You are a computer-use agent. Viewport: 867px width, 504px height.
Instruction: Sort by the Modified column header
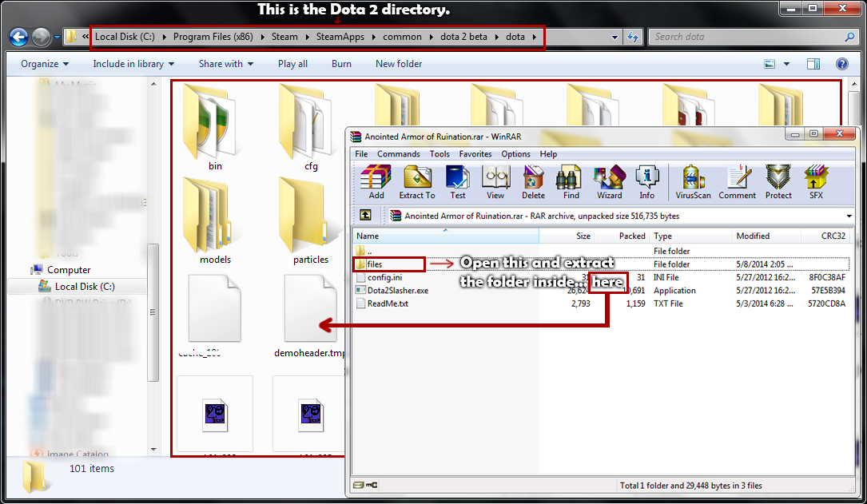(766, 236)
